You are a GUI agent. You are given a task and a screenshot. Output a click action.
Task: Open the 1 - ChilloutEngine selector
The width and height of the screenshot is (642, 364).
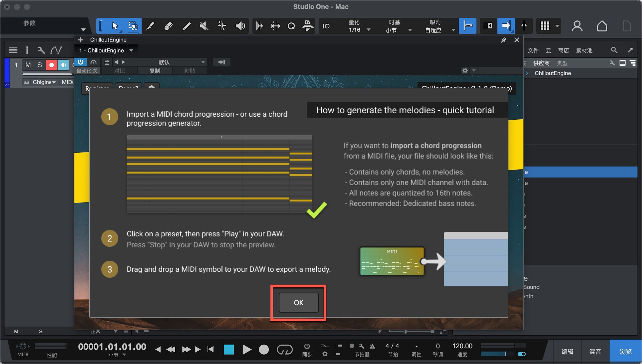106,50
